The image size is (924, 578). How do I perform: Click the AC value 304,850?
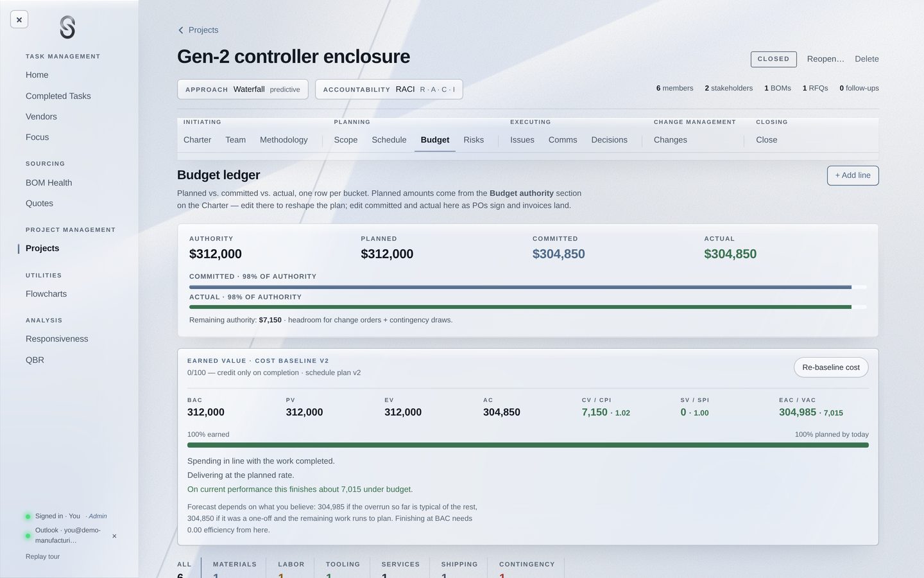tap(502, 412)
